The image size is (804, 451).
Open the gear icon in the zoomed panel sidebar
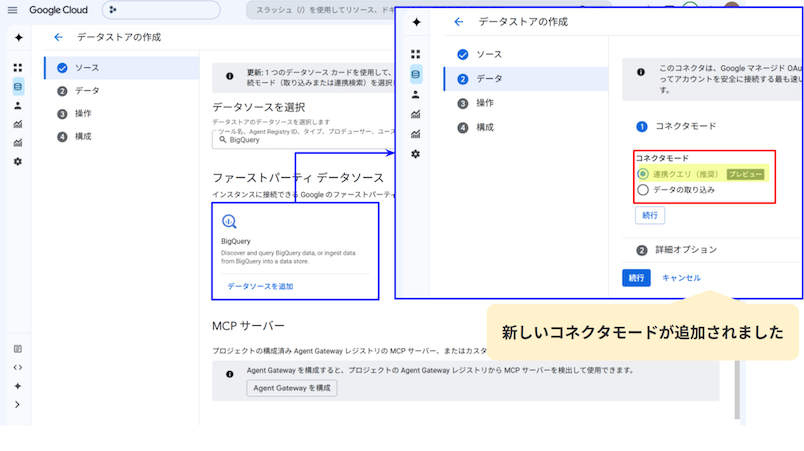coord(416,154)
